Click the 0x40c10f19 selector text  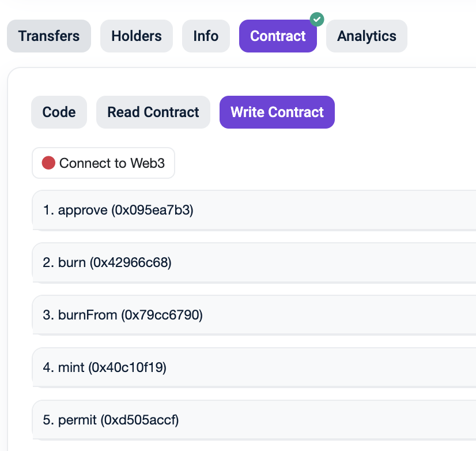click(x=127, y=367)
